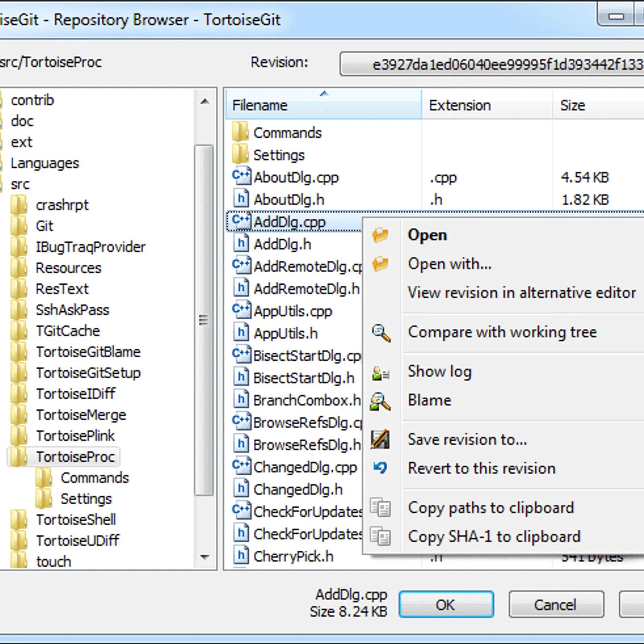Minimize the Repository Browser window
This screenshot has width=644, height=644.
click(x=616, y=16)
